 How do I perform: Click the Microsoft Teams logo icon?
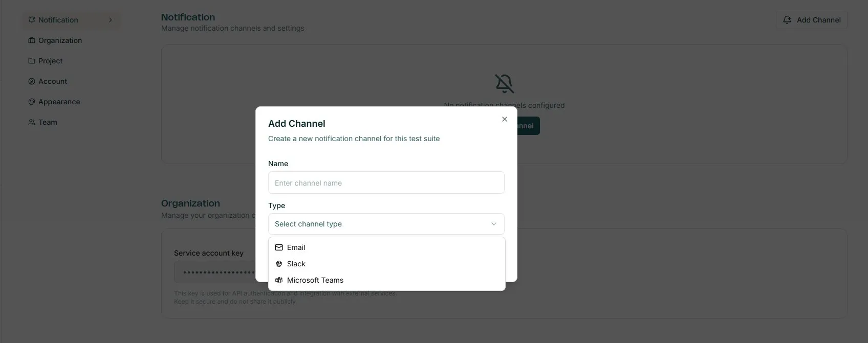pos(279,280)
